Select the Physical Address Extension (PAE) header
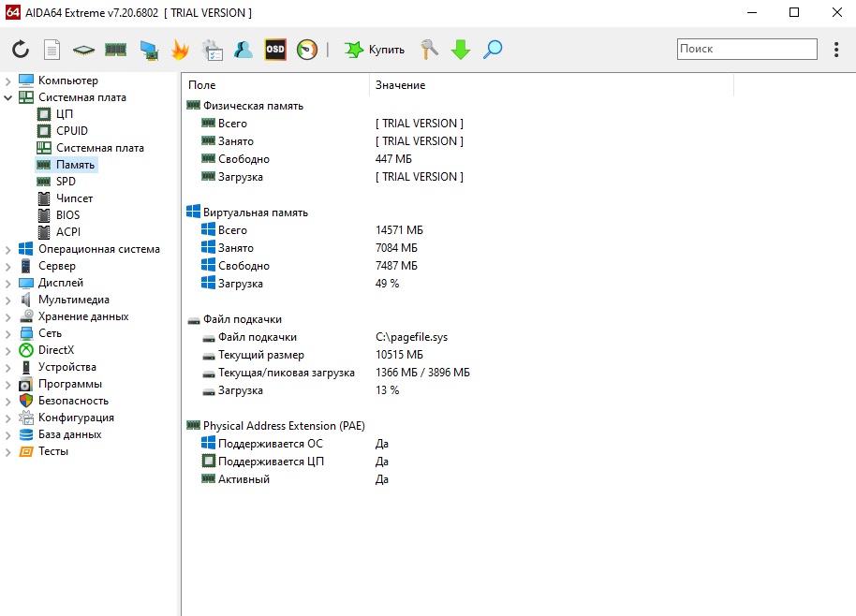Screen dimensions: 856x616 pos(284,426)
